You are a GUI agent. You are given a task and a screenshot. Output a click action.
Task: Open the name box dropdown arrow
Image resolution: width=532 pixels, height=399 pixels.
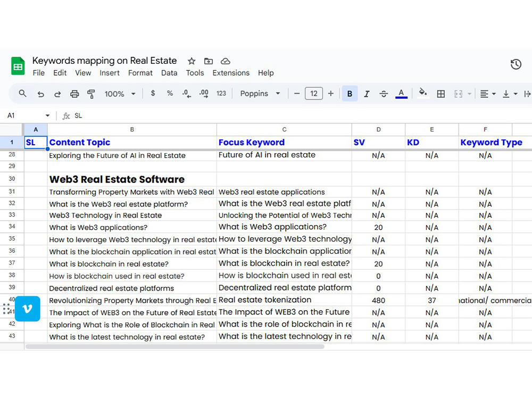47,115
